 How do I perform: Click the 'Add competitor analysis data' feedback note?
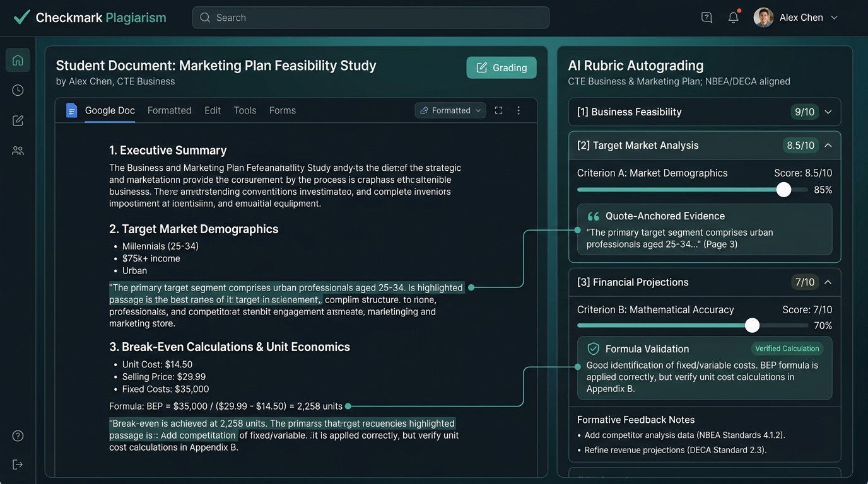684,435
